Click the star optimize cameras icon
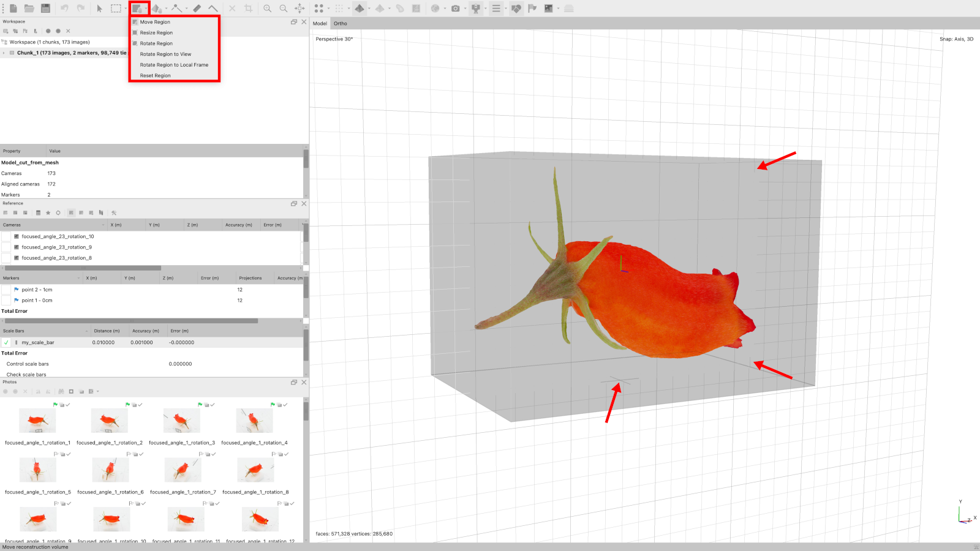The image size is (980, 551). click(x=48, y=213)
